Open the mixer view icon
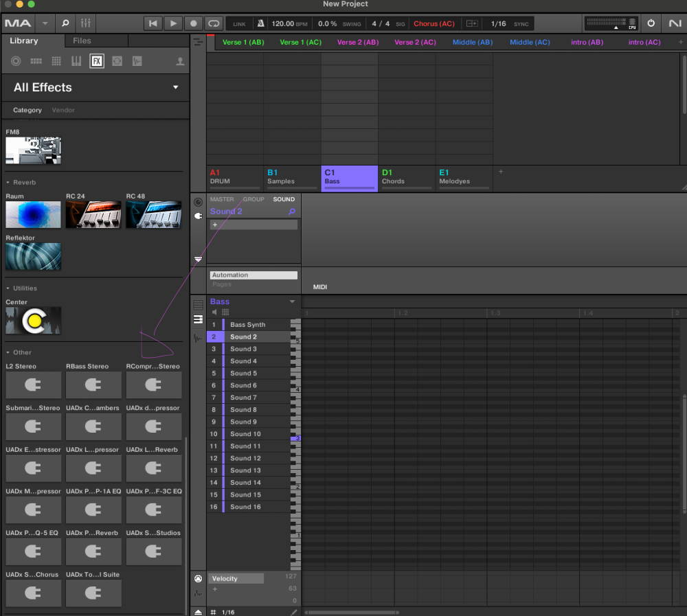 point(86,23)
